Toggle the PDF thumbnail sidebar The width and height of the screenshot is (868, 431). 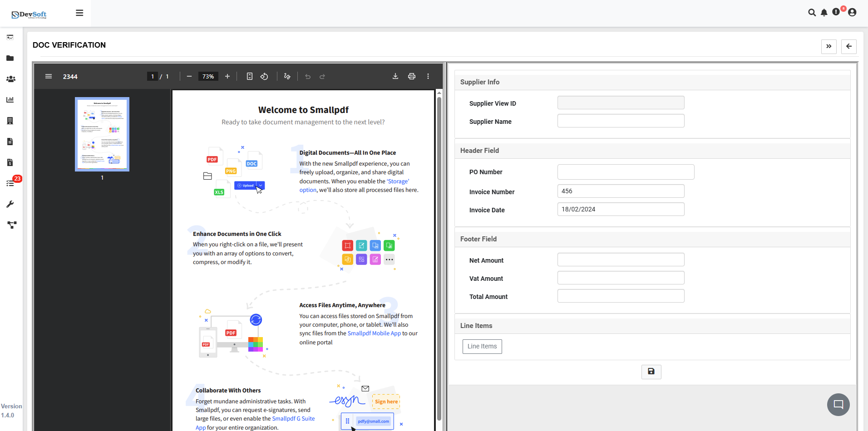coord(49,76)
